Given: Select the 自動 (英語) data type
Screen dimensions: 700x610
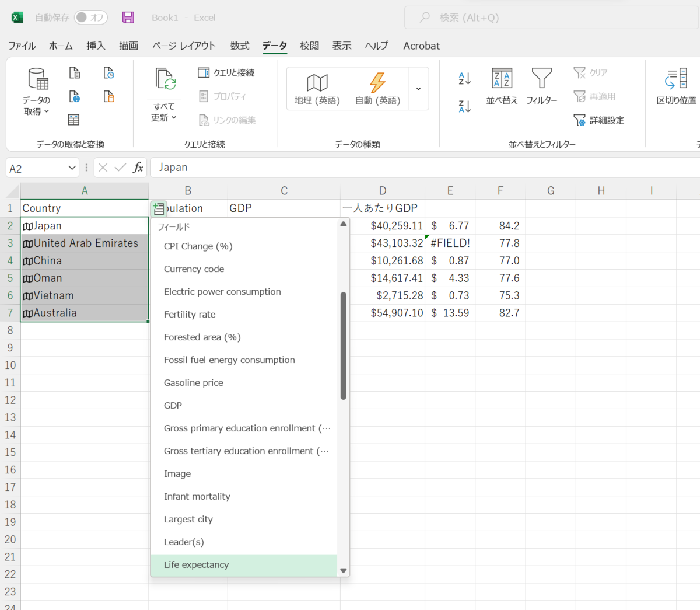Looking at the screenshot, I should 378,88.
